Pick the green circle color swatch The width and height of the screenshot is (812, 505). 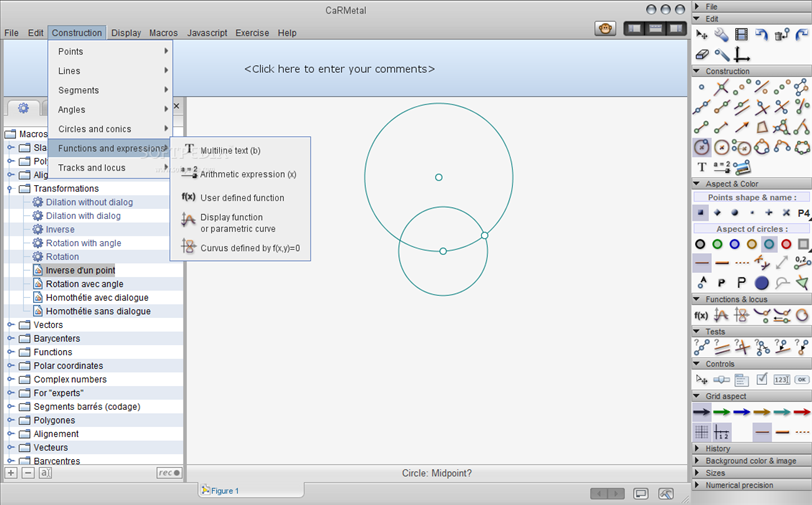click(717, 244)
